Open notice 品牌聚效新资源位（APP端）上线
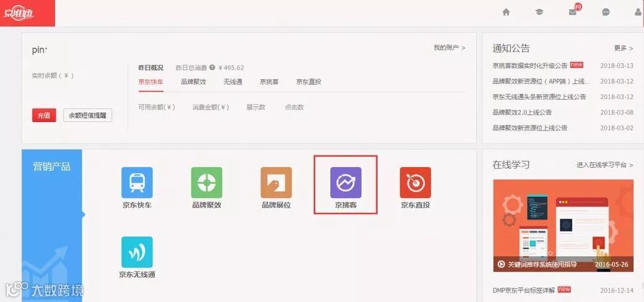Screen dimensions: 644x302 point(541,81)
